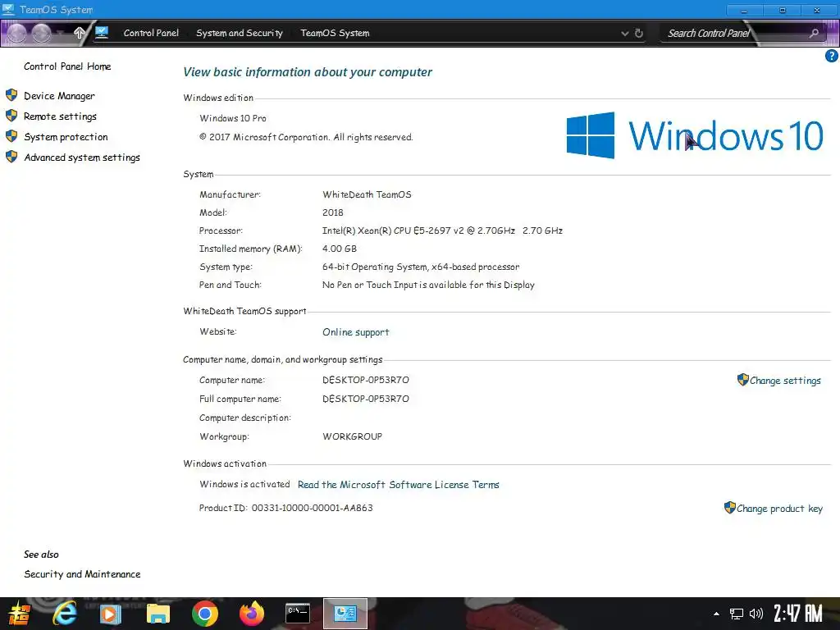This screenshot has height=630, width=840.
Task: Click the Online support link
Action: 356,332
